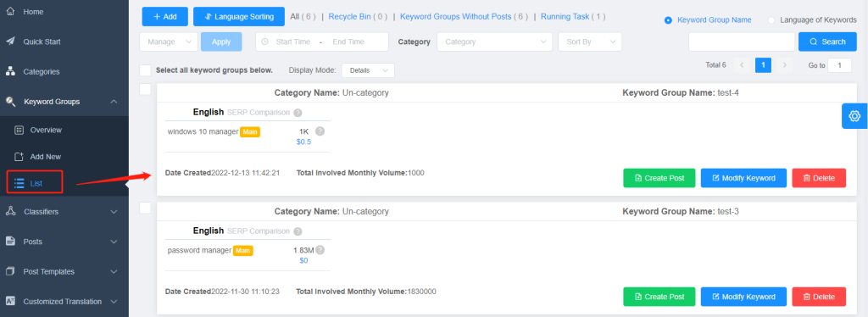Click the Apply button

click(x=221, y=42)
